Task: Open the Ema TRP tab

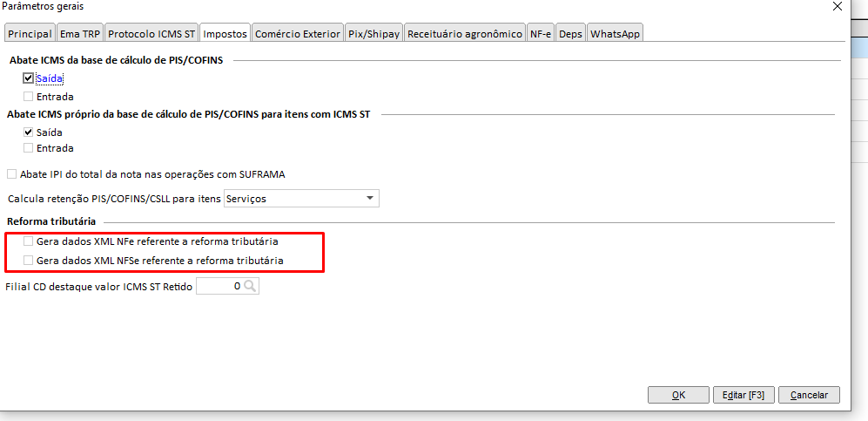Action: [x=80, y=34]
